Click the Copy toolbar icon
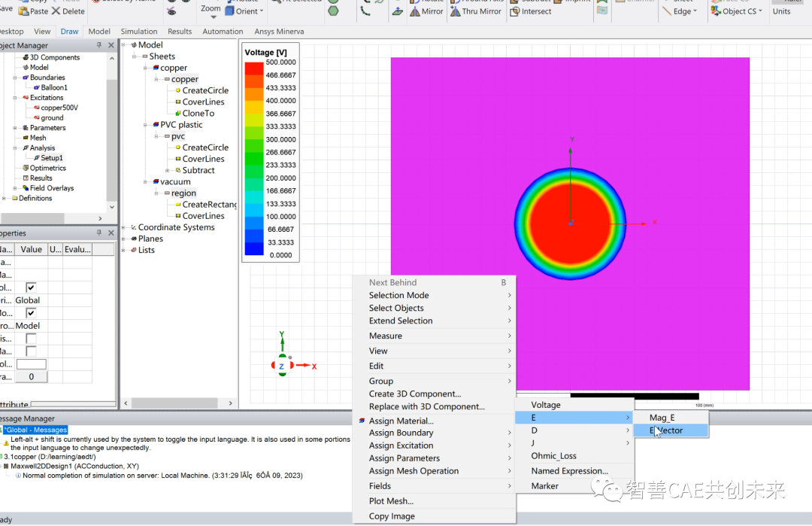 tap(24, 2)
